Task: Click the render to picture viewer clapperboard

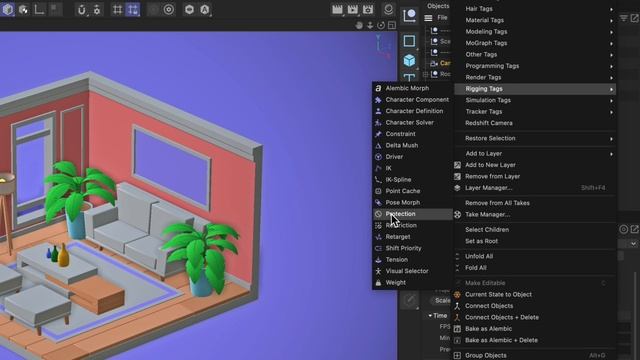Action: tap(353, 9)
